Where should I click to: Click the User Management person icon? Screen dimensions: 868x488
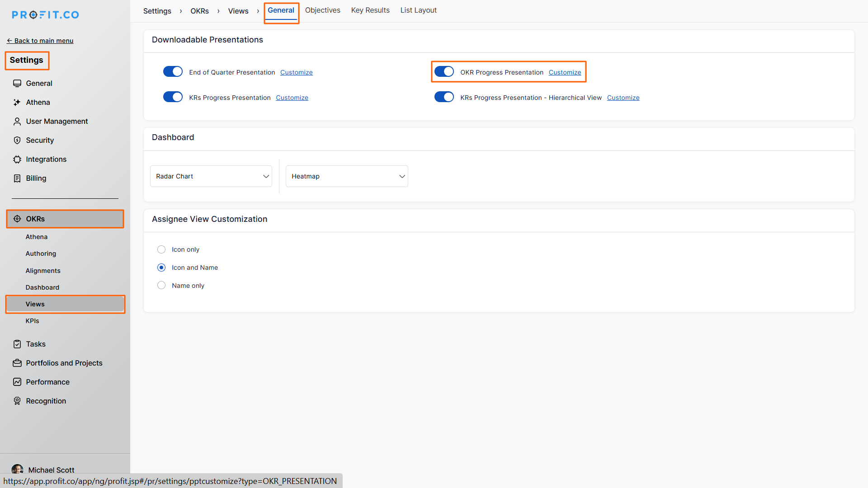[x=17, y=122]
